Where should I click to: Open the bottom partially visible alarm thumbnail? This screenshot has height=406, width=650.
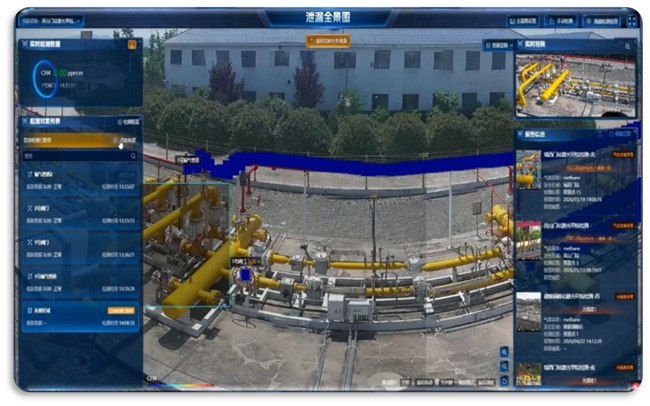point(529,374)
